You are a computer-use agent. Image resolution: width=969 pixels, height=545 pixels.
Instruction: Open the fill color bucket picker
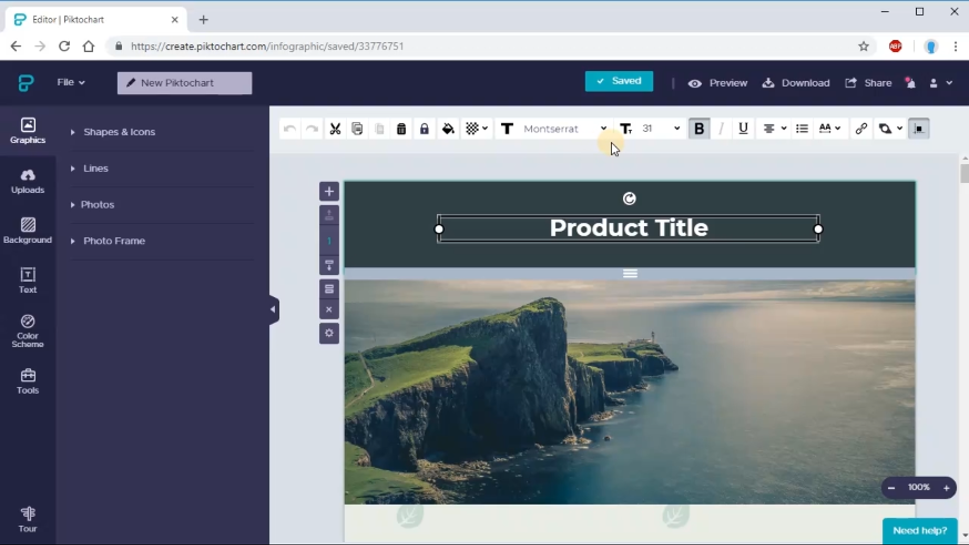(x=448, y=129)
